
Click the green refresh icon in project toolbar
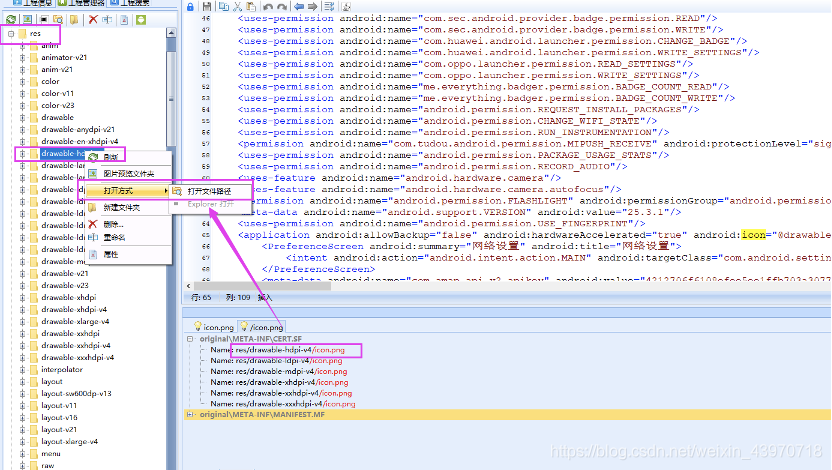(11, 20)
